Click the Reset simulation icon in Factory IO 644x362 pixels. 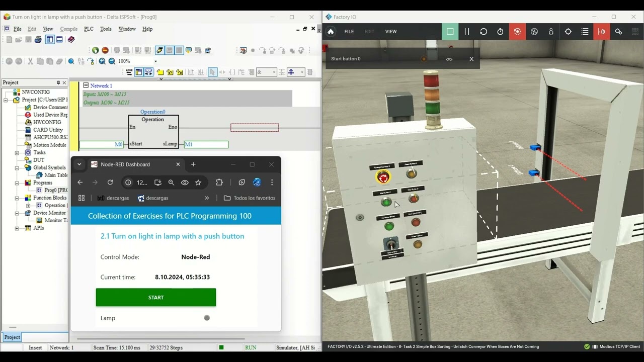[x=484, y=32]
